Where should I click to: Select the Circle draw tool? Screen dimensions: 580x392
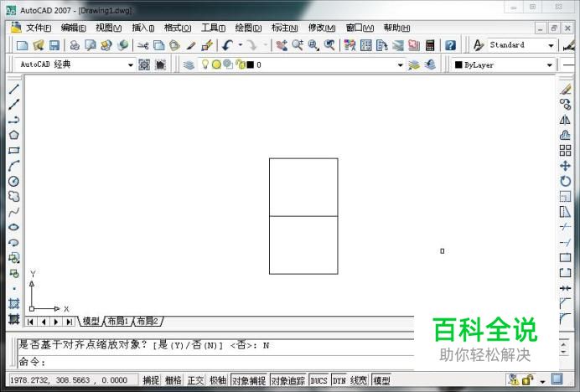[14, 181]
